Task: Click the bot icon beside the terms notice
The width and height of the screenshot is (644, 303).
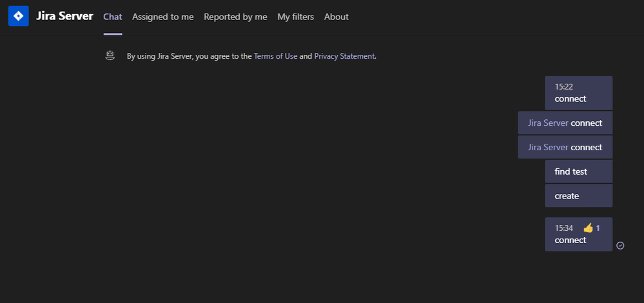Action: (x=110, y=56)
